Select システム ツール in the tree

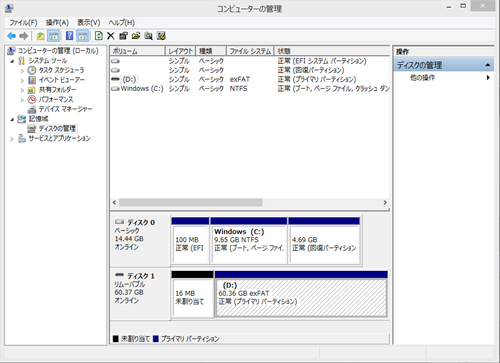click(48, 61)
